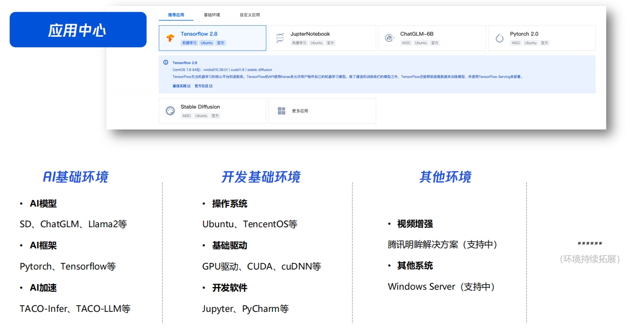Click the 官方 tag on ChatGLM-6B card
This screenshot has width=644, height=332.
pyautogui.click(x=435, y=43)
